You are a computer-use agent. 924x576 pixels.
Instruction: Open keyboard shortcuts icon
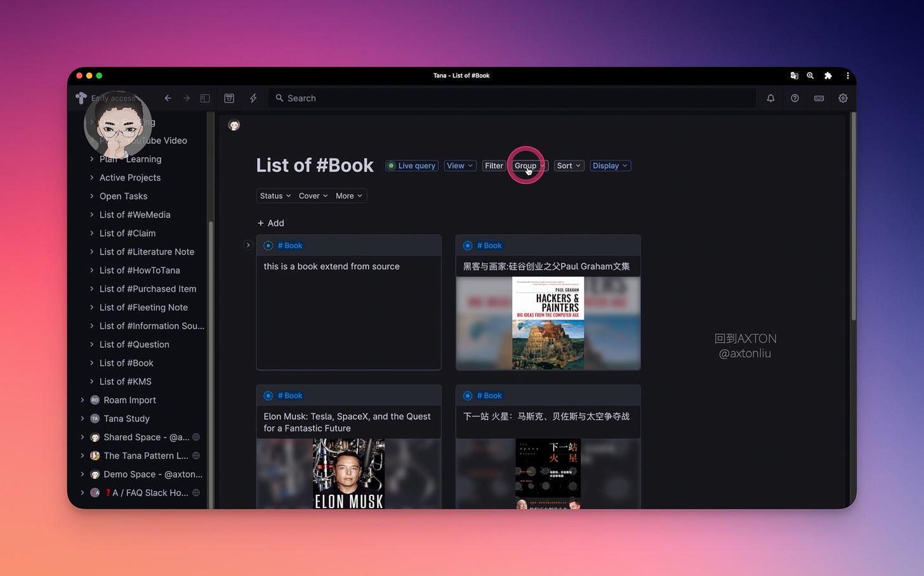(819, 98)
